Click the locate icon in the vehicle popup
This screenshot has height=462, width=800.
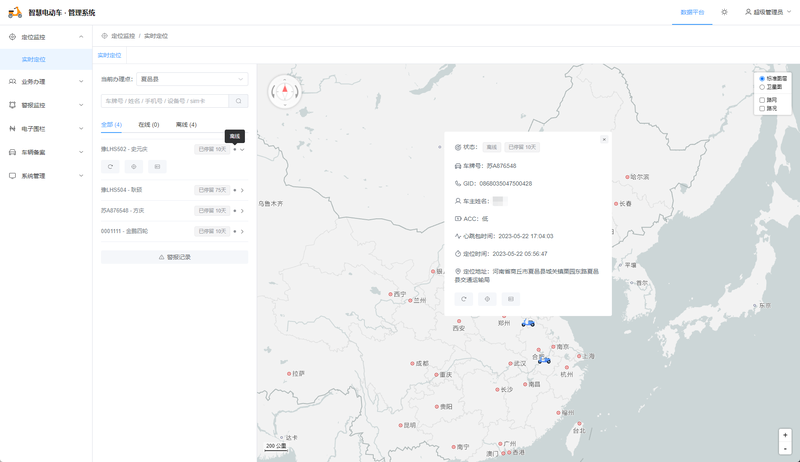click(x=487, y=299)
